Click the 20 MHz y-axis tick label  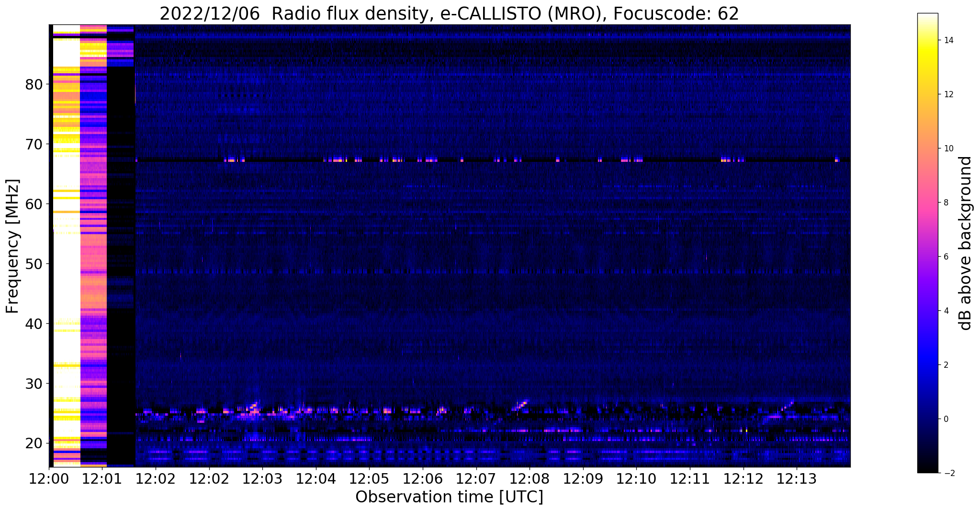34,443
